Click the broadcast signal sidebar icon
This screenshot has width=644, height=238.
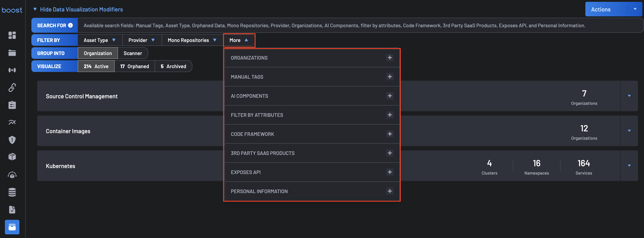point(12,70)
